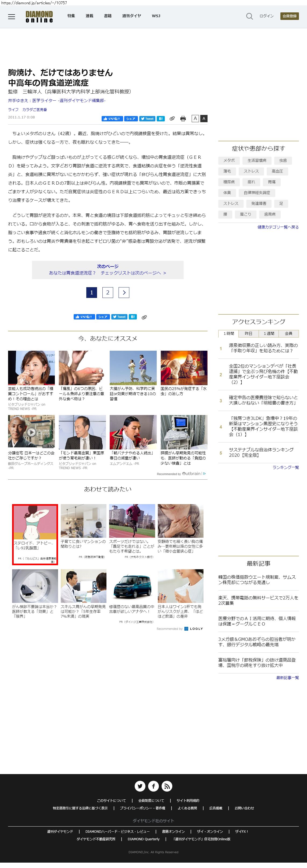Open the hamburger menu
Screen dimensions: 307x868
tap(12, 16)
